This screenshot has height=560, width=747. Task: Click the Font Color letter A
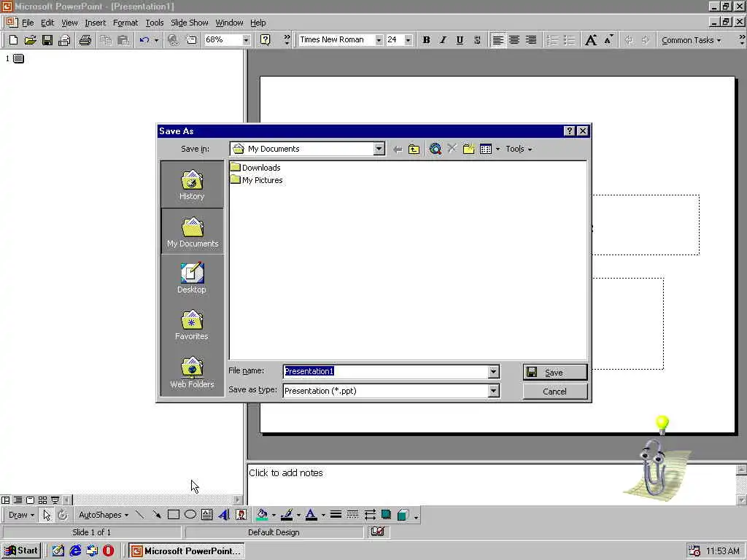pos(311,515)
